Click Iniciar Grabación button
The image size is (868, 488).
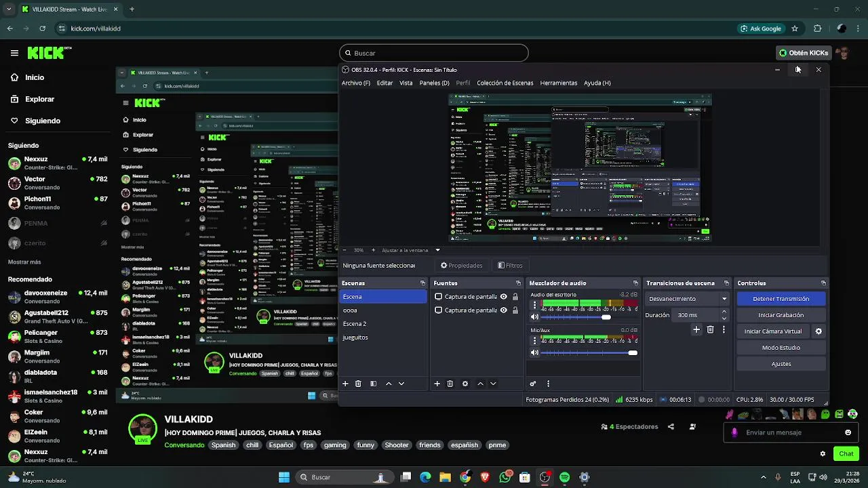coord(781,315)
